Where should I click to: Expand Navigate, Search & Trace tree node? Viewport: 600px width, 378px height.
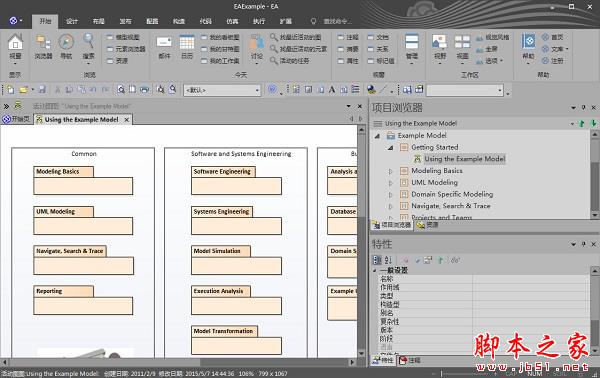[390, 206]
